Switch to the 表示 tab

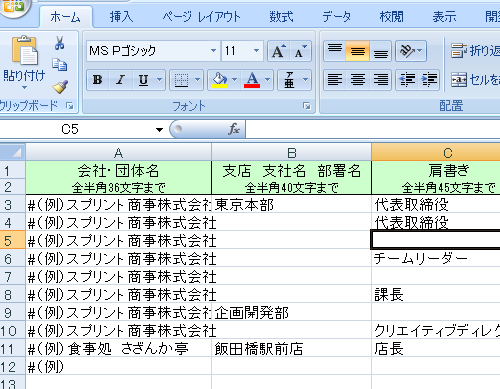point(444,17)
